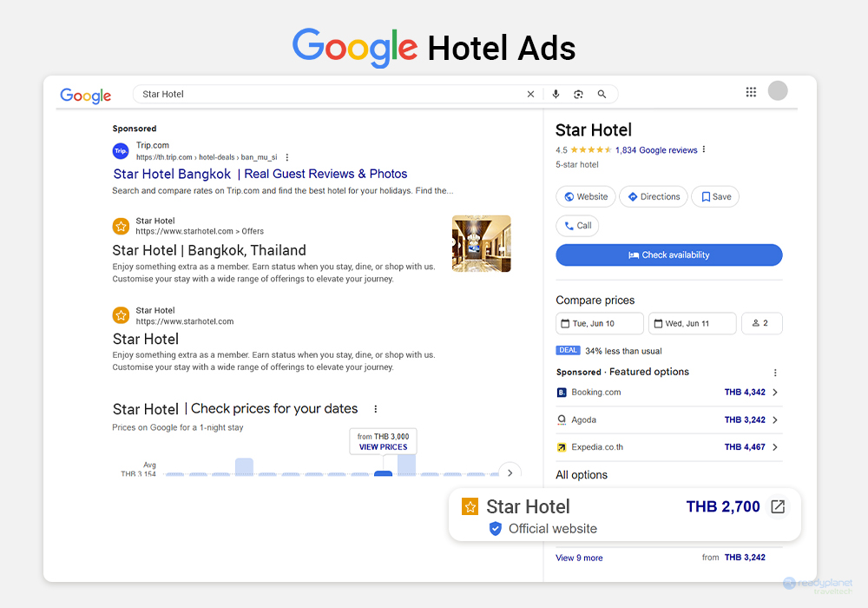
Task: Click the Trip.com favicon in the sponsored result
Action: (121, 150)
